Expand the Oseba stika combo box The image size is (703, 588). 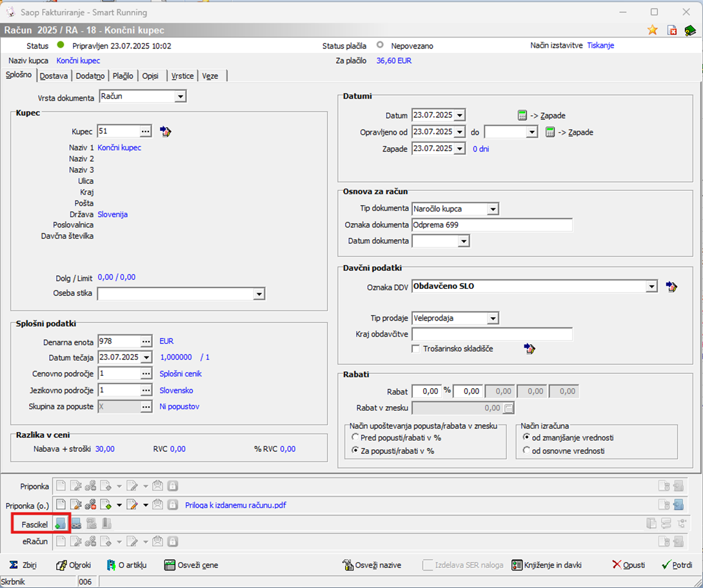259,294
